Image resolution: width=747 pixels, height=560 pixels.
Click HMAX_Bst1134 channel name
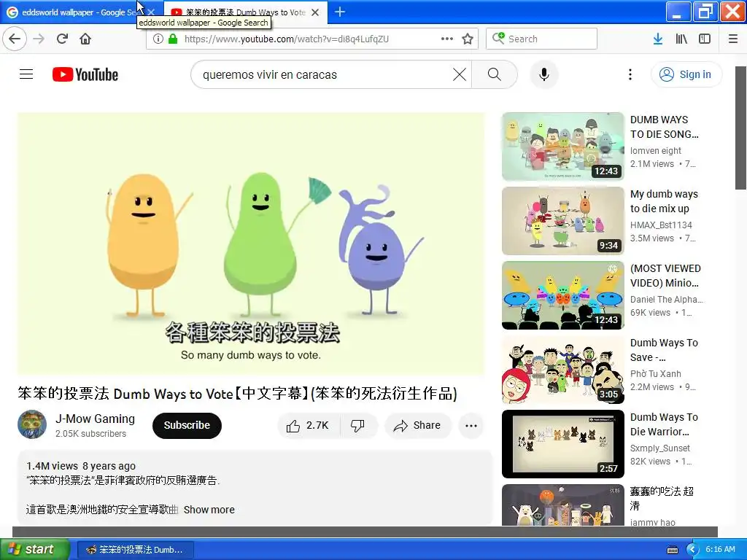pos(661,225)
